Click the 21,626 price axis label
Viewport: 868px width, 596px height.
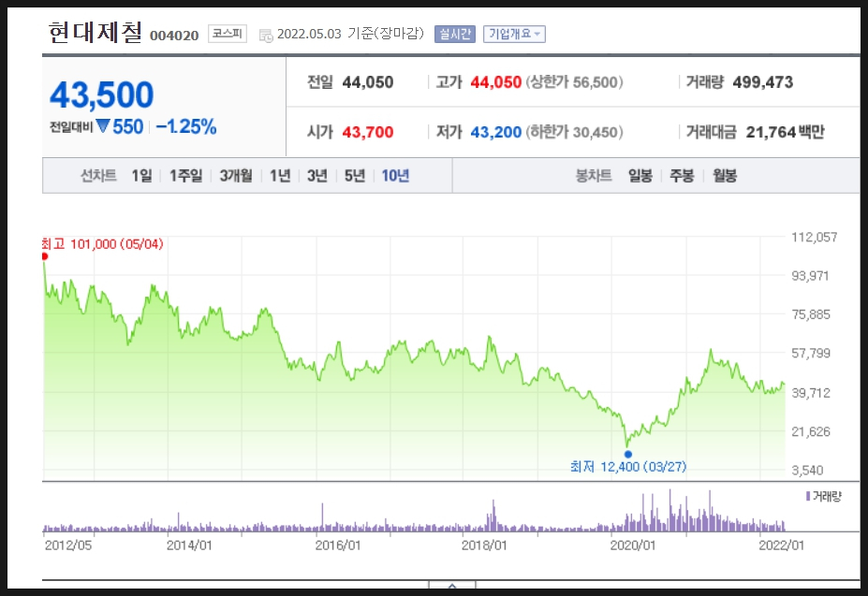811,431
